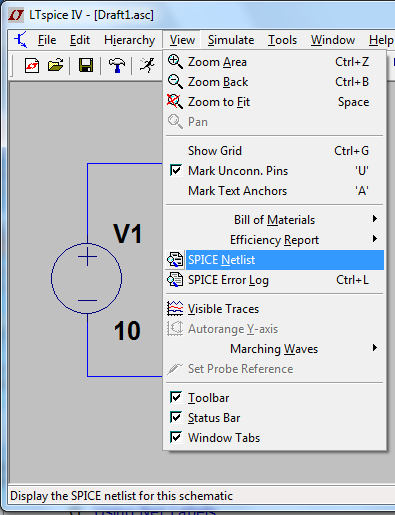395x515 pixels.
Task: Click the Zoom Area magnifier icon
Action: (175, 62)
